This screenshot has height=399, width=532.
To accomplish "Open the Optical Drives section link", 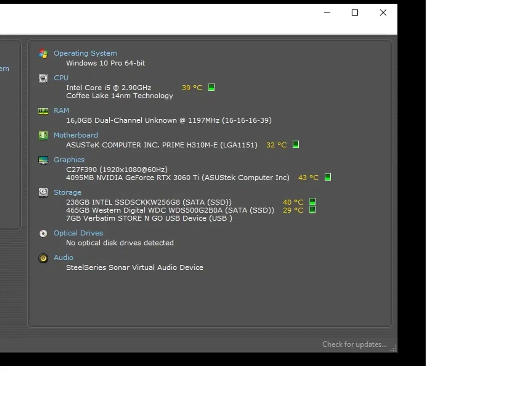I will pos(78,233).
